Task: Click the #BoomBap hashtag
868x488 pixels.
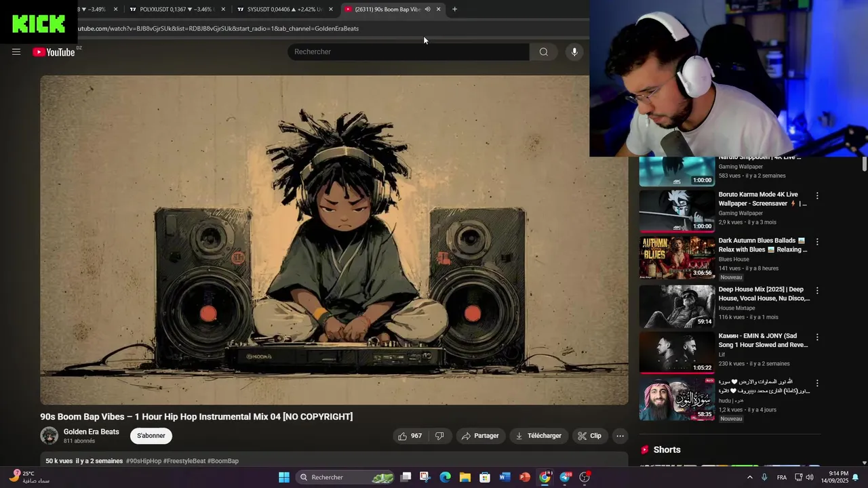Action: (x=223, y=461)
